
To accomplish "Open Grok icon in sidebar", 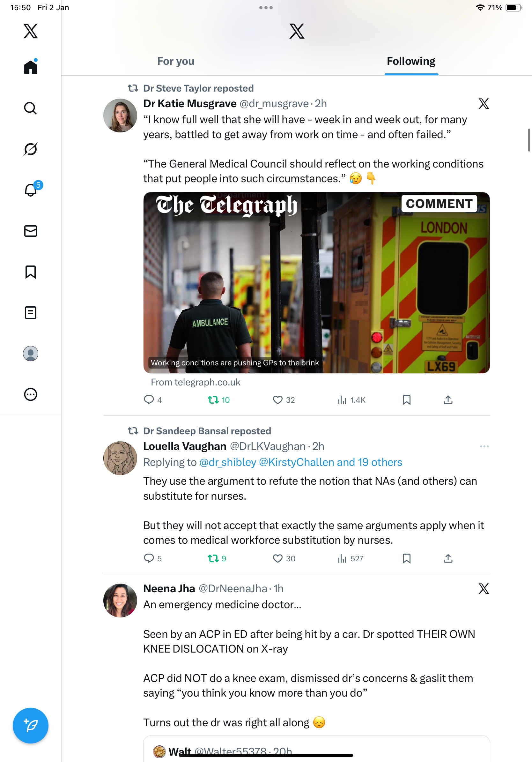I will tap(30, 149).
